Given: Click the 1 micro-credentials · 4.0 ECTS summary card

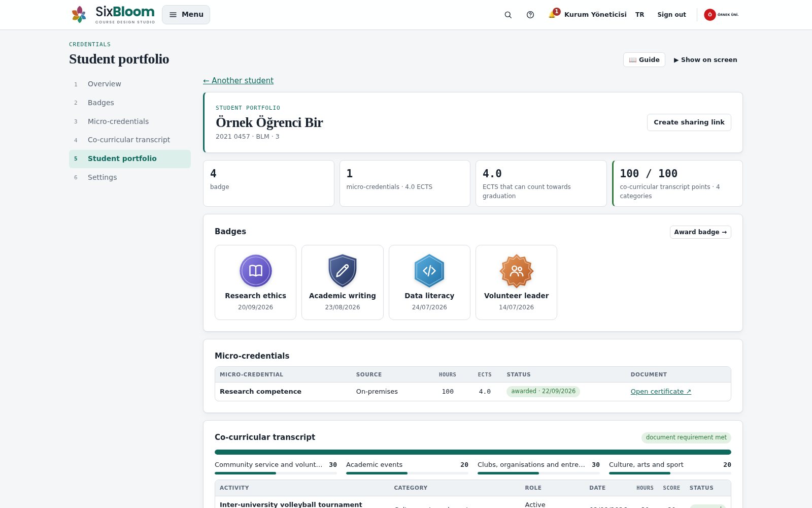Looking at the screenshot, I should tap(405, 183).
